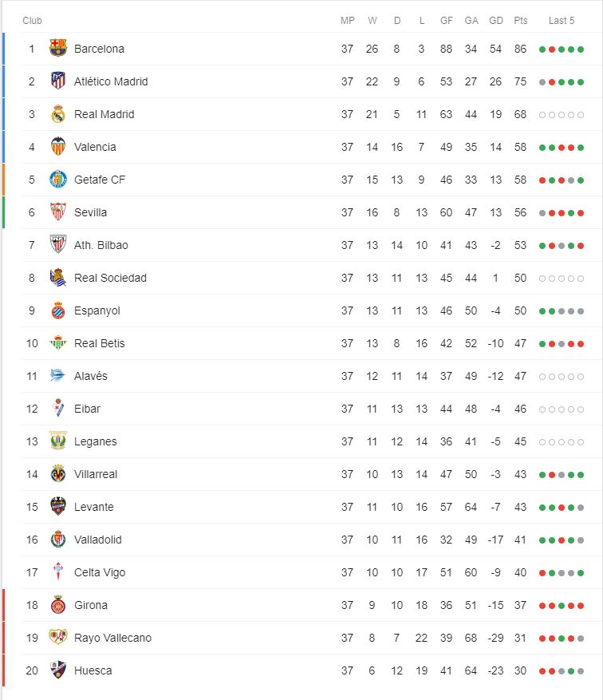Screen dimensions: 603x700
Task: Click Barcelona's red loss dot in Last 5
Action: point(552,49)
